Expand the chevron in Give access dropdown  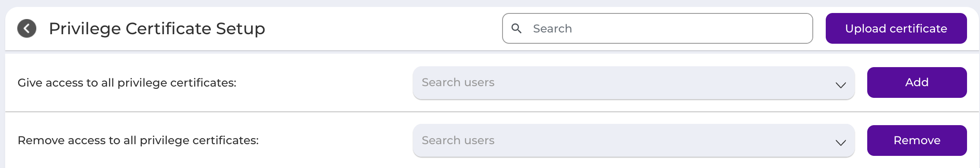[x=840, y=85]
